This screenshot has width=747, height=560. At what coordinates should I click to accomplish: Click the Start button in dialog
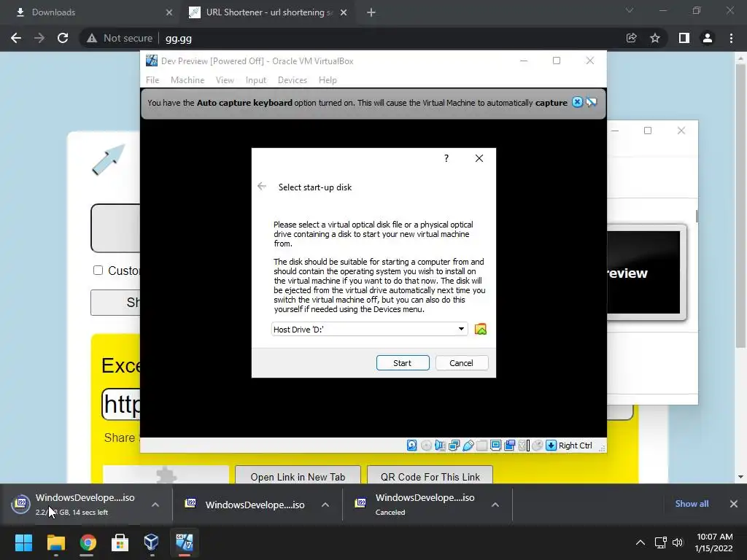(x=403, y=363)
